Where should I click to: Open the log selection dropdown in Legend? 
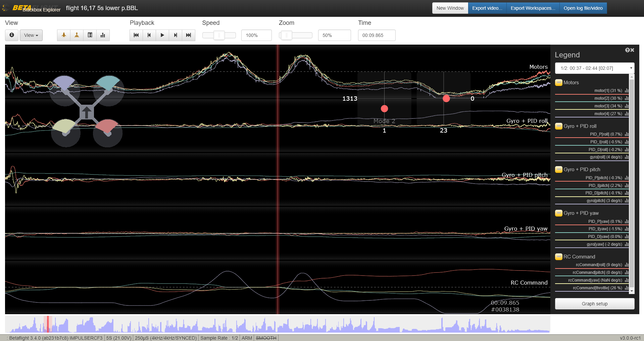coord(594,68)
